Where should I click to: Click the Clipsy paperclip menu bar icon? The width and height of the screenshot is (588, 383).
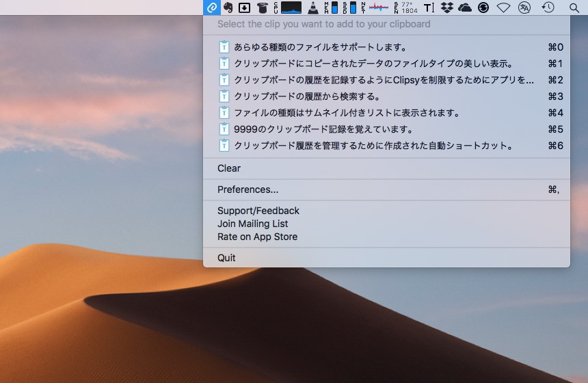(212, 8)
